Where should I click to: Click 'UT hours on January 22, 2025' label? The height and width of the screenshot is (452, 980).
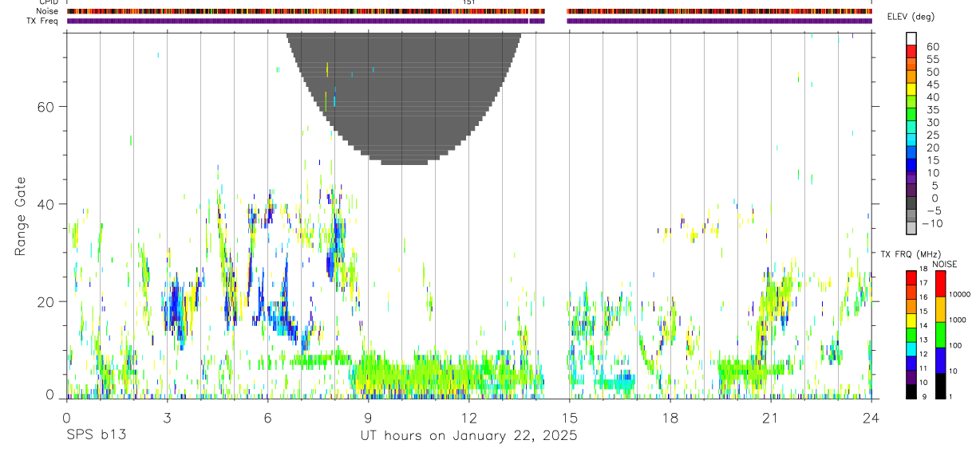point(469,435)
